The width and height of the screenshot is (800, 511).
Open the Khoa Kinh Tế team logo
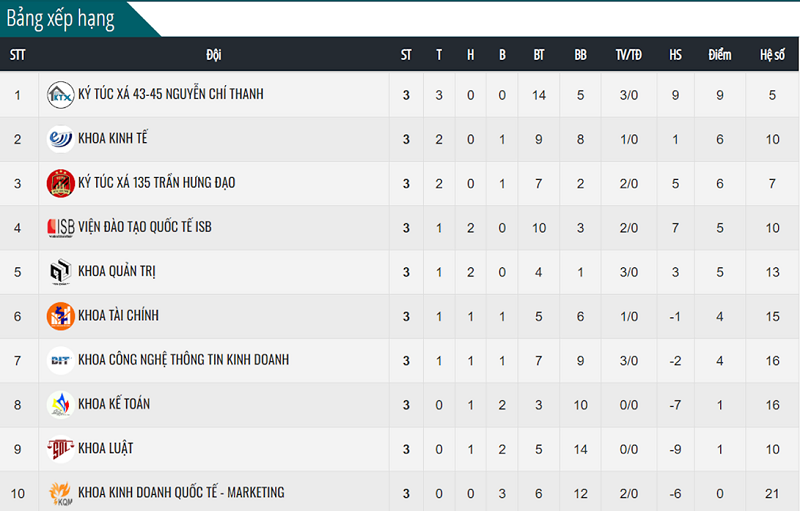(x=60, y=139)
